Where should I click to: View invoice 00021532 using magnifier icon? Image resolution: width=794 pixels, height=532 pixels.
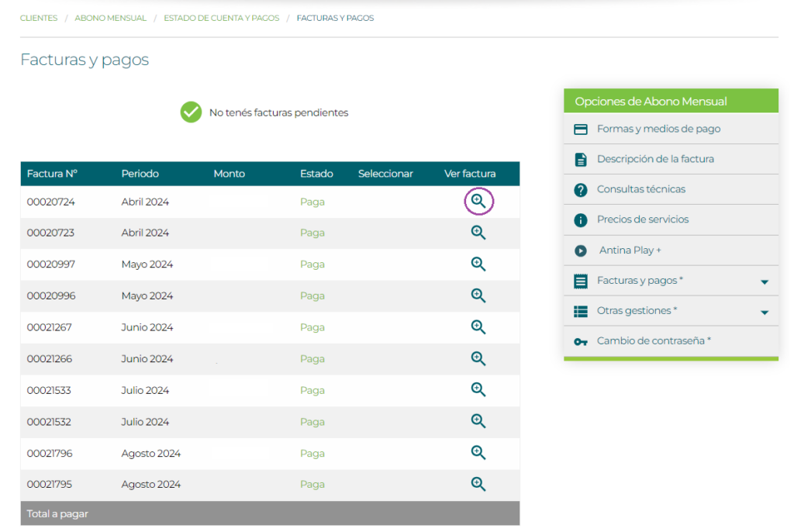[x=478, y=421]
